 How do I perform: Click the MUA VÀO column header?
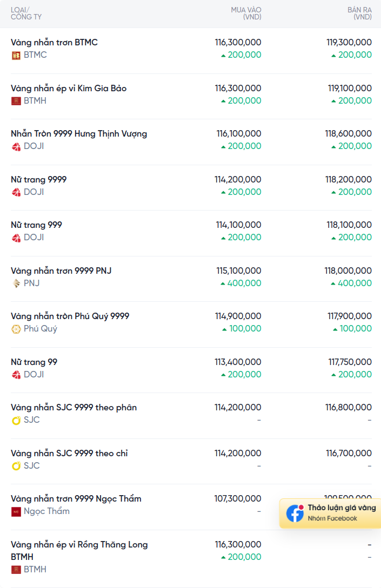(x=246, y=13)
